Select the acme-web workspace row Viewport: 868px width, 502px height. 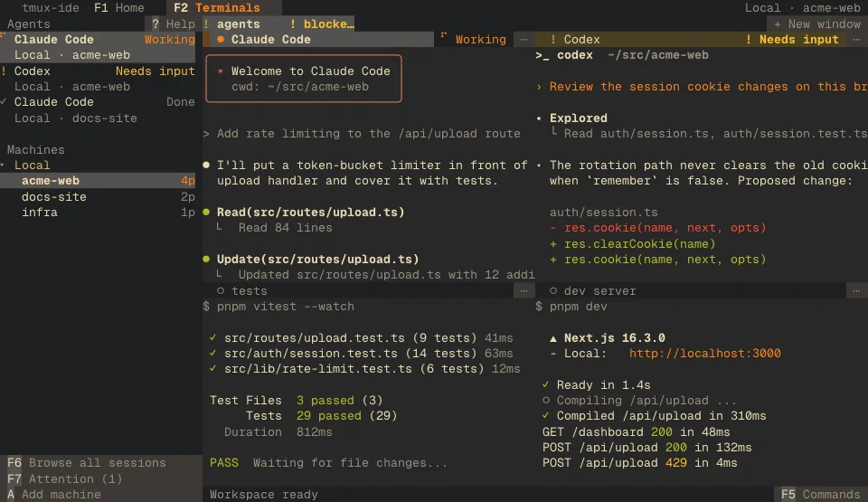click(x=98, y=181)
